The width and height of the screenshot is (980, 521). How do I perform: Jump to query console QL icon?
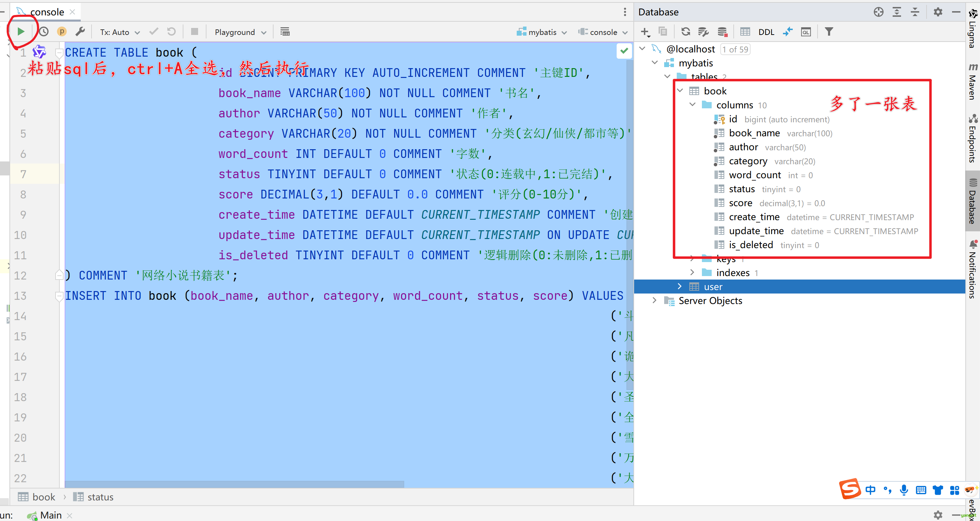pyautogui.click(x=806, y=32)
